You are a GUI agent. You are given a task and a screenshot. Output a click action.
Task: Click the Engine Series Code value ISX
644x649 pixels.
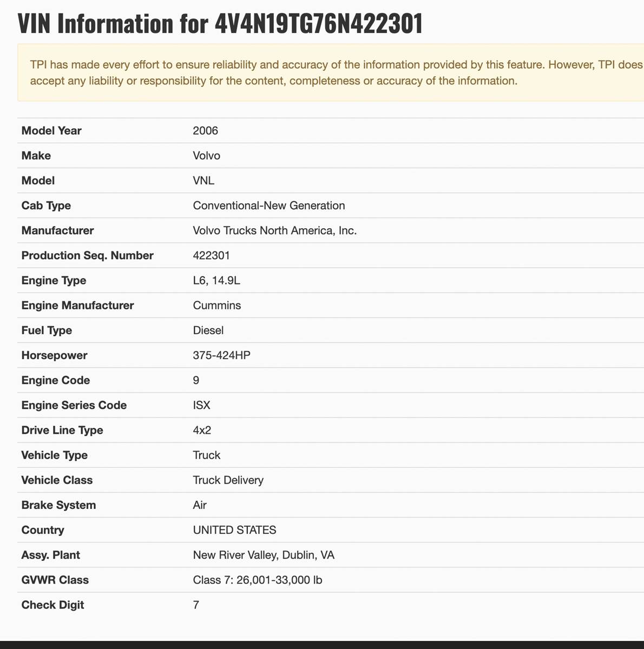201,405
